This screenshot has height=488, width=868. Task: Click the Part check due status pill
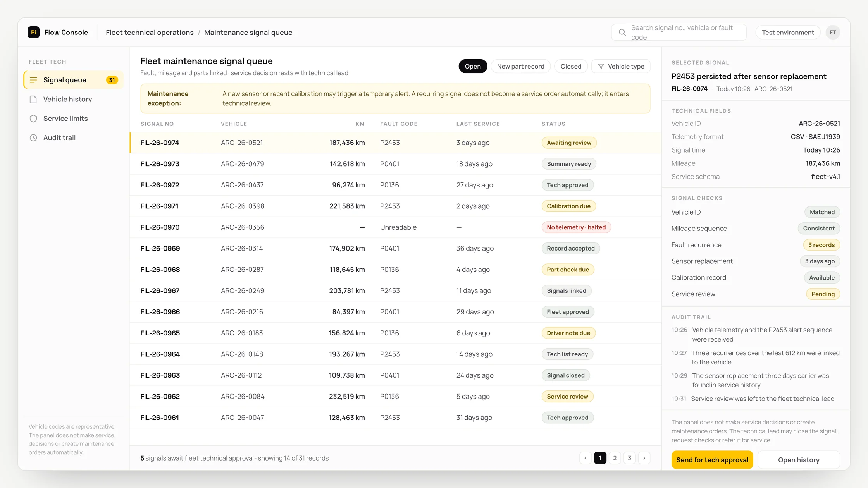pyautogui.click(x=568, y=270)
